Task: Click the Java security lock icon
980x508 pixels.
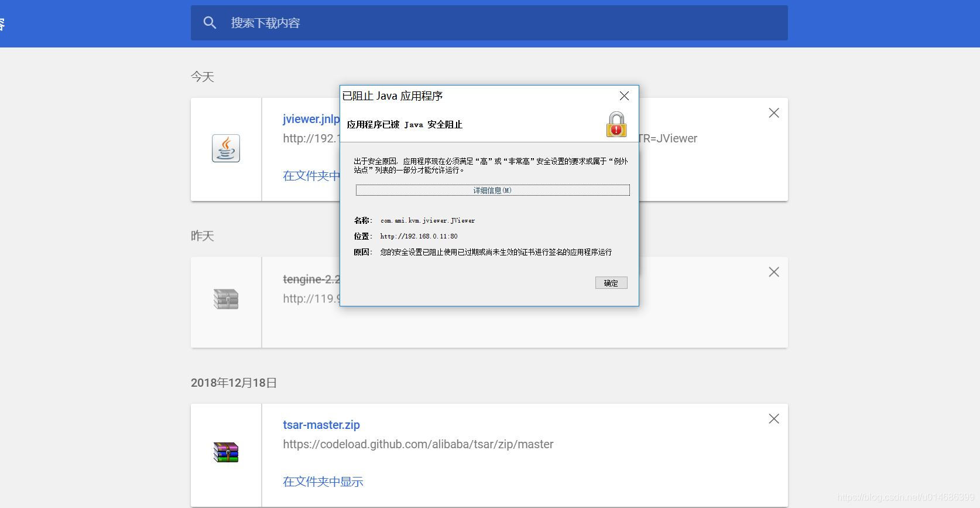Action: point(616,124)
